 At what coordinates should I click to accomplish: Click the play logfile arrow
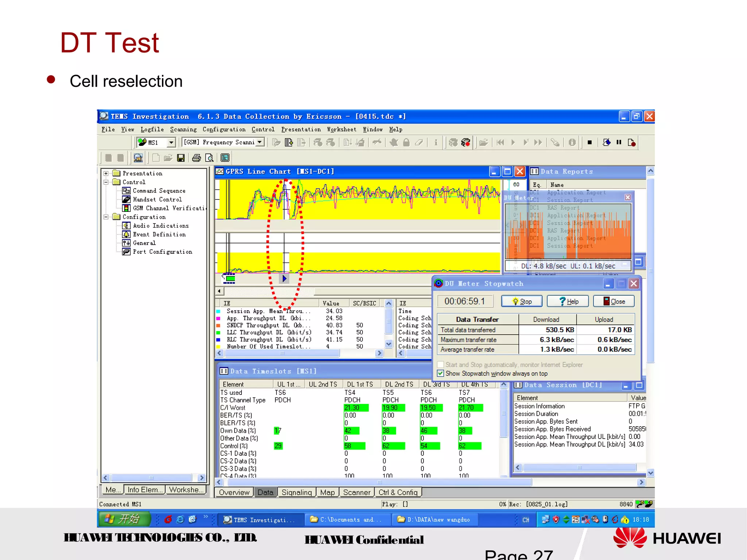pos(513,143)
